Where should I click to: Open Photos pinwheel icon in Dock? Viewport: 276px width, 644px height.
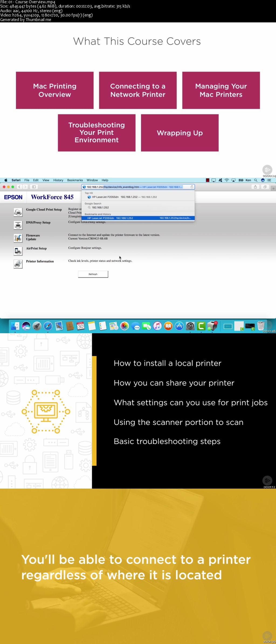tap(125, 326)
